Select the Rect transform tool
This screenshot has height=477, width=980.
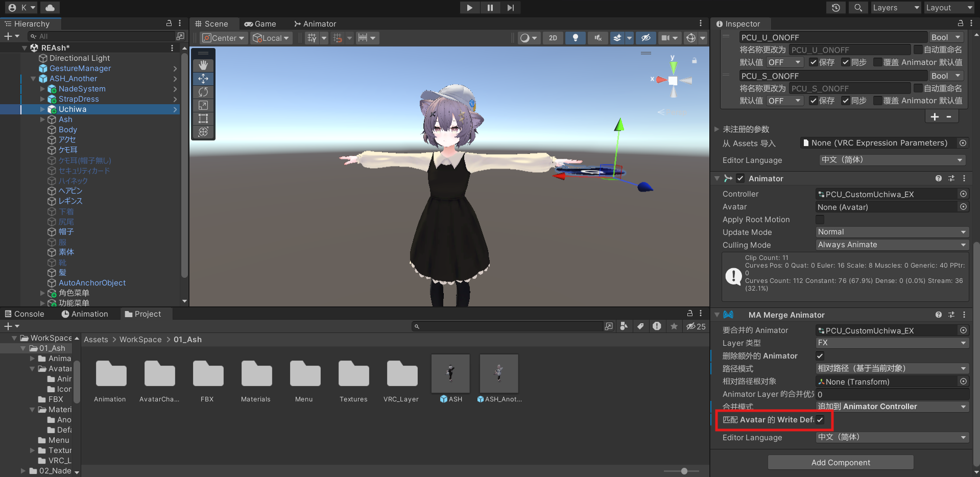click(203, 118)
